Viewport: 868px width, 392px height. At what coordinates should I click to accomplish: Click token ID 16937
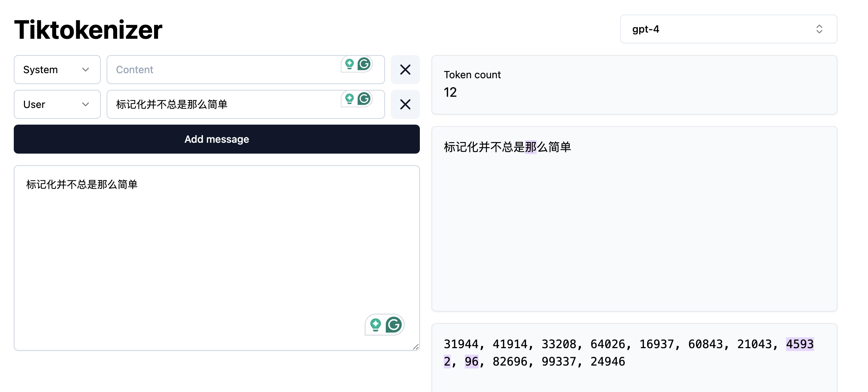[657, 344]
